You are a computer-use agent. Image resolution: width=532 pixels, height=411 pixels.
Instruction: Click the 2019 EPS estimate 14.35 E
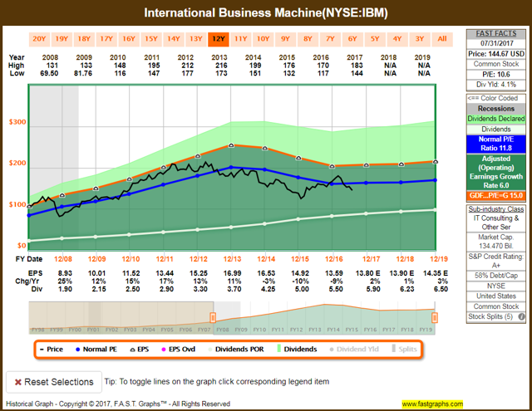(436, 273)
